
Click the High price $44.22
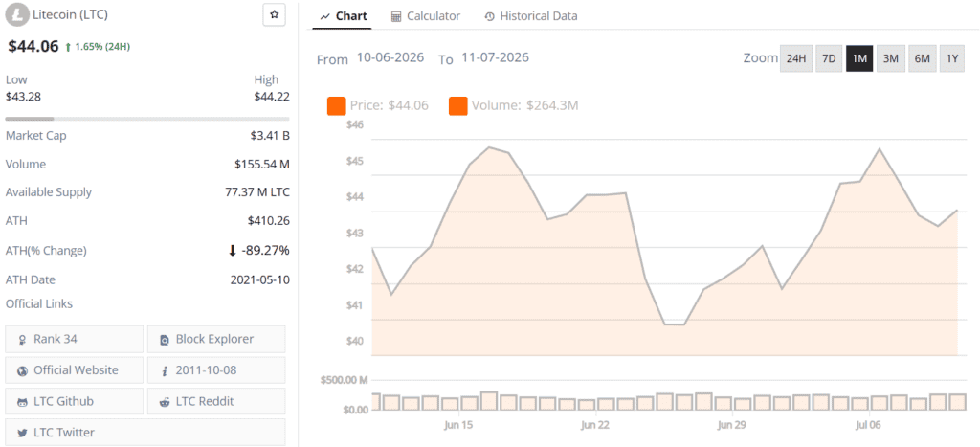[271, 97]
